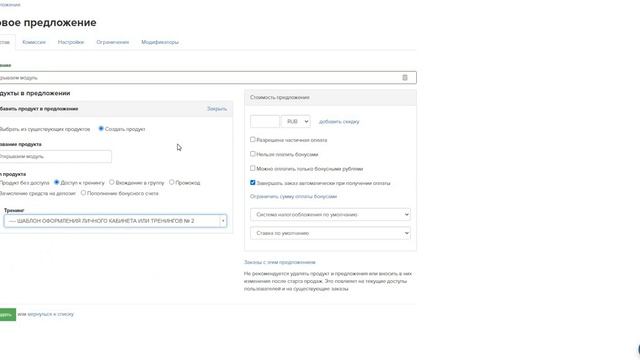This screenshot has height=360, width=640.
Task: Click the Стоимость предложения panel header
Action: tap(330, 98)
